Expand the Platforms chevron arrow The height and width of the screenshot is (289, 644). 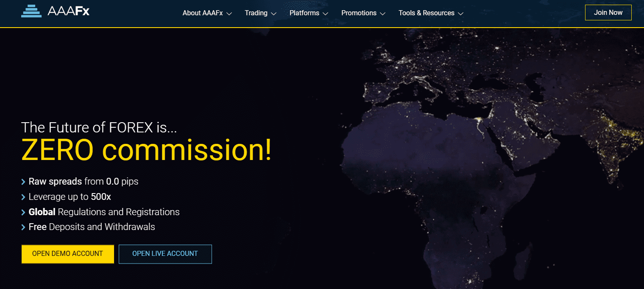click(x=325, y=14)
